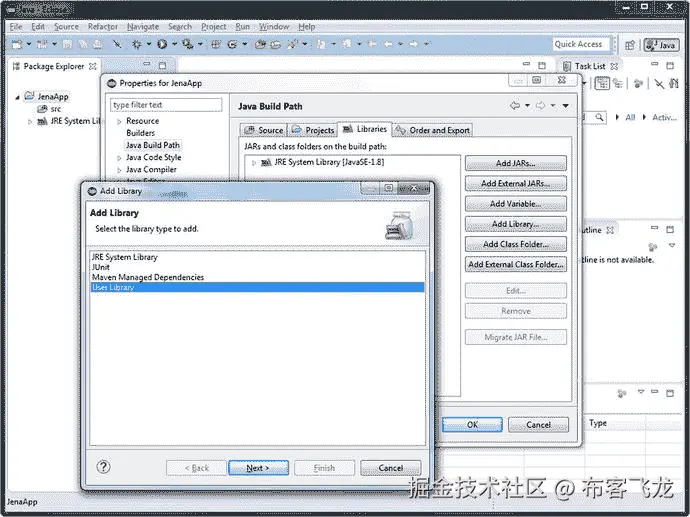Collapse the JenaApp project node
690x517 pixels.
point(18,97)
